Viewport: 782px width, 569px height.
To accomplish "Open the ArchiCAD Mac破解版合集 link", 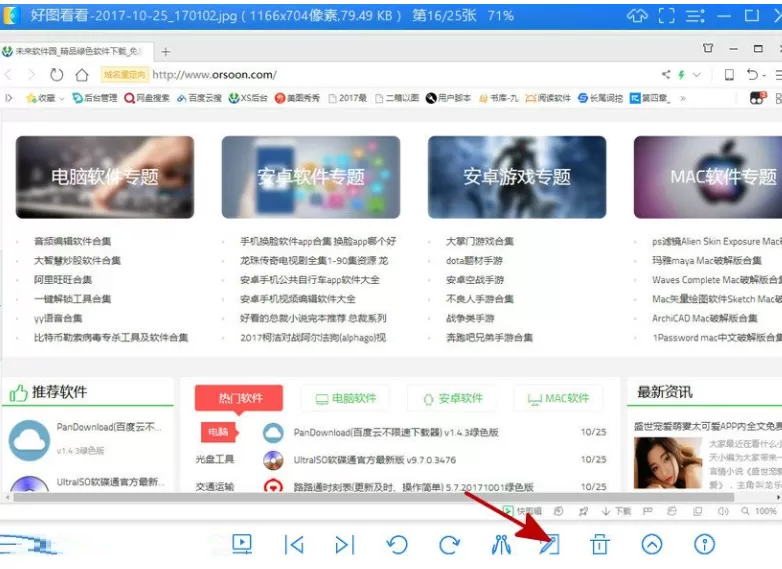I will [705, 318].
